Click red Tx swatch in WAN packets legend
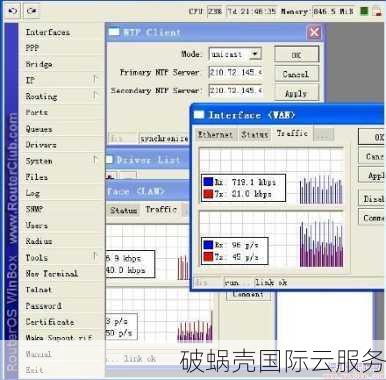Image resolution: width=386 pixels, height=380 pixels. click(x=208, y=257)
